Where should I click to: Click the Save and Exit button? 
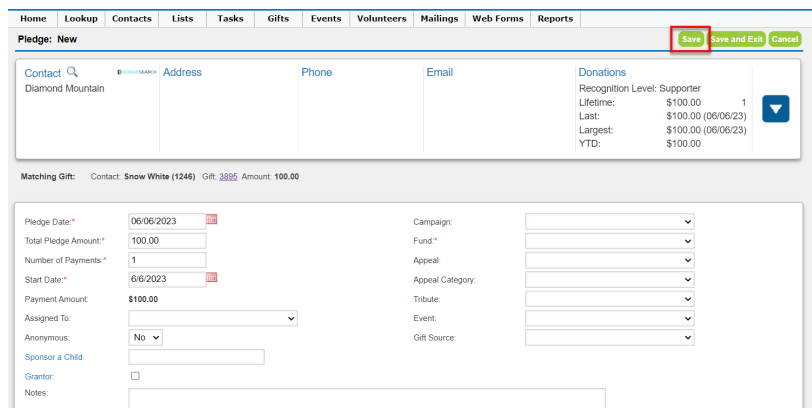pos(736,39)
